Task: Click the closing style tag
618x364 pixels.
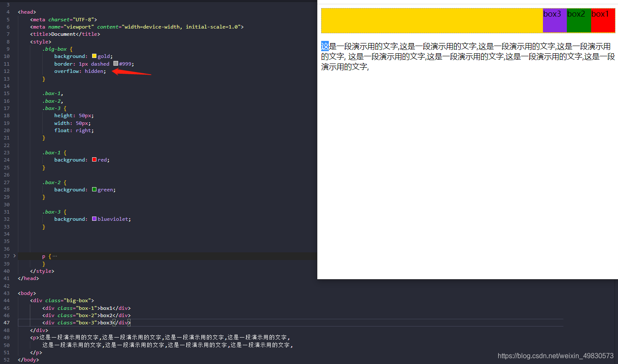Action: point(42,271)
